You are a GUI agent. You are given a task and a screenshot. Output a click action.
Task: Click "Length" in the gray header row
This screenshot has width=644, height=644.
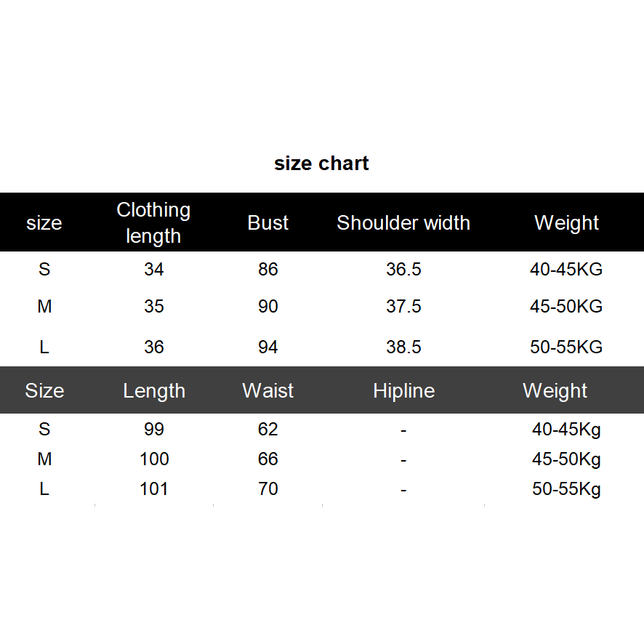click(x=154, y=390)
